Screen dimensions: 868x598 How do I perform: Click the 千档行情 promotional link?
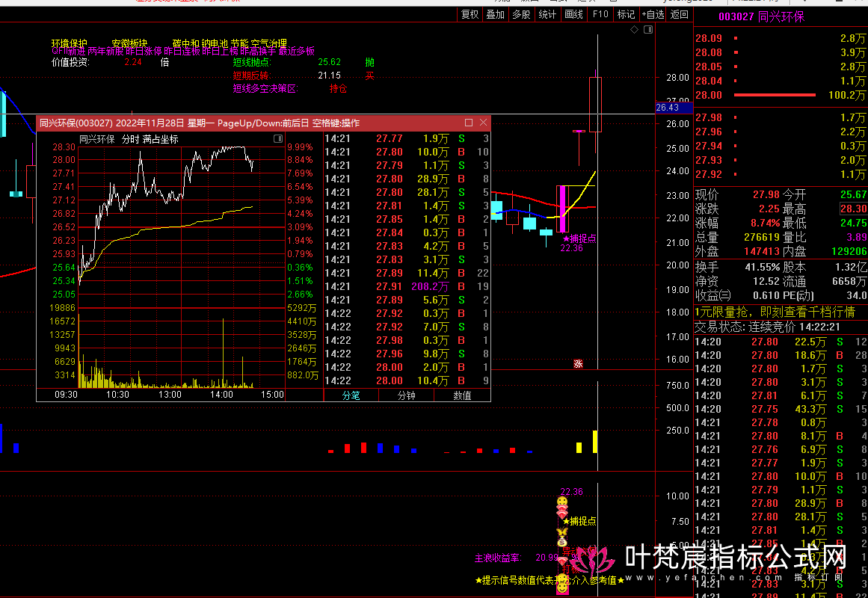[x=775, y=312]
